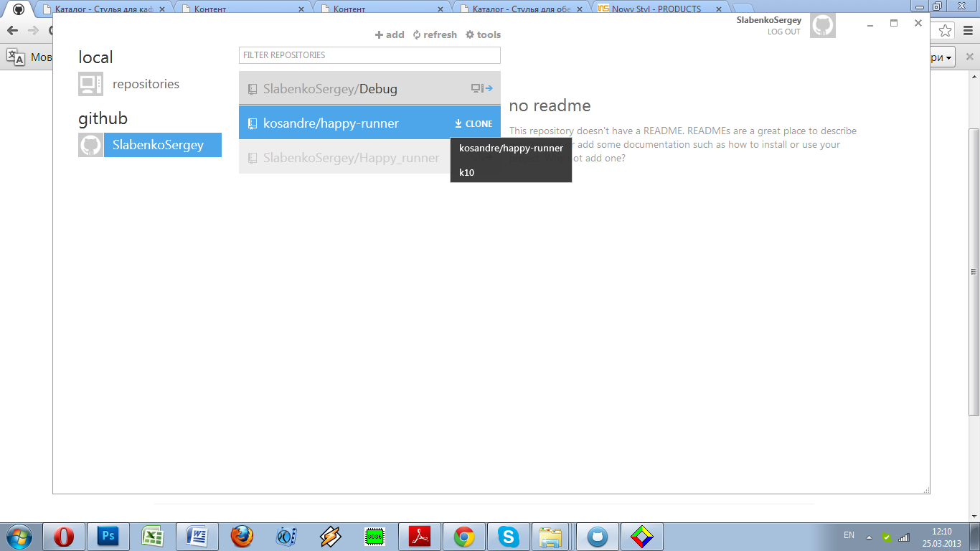The image size is (980, 551).
Task: Select the kosandre/happy-runner repository
Action: pyautogui.click(x=369, y=123)
